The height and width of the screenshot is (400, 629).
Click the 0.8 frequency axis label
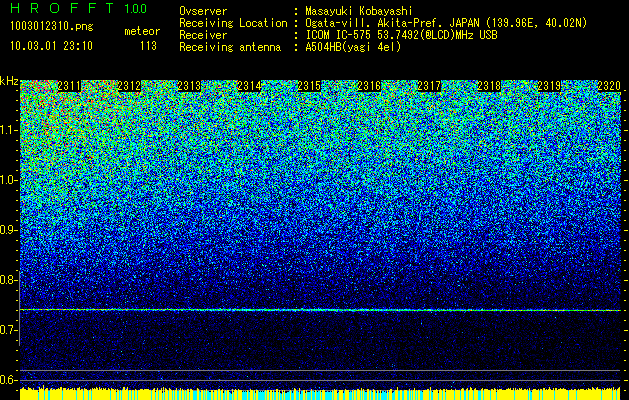click(8, 280)
